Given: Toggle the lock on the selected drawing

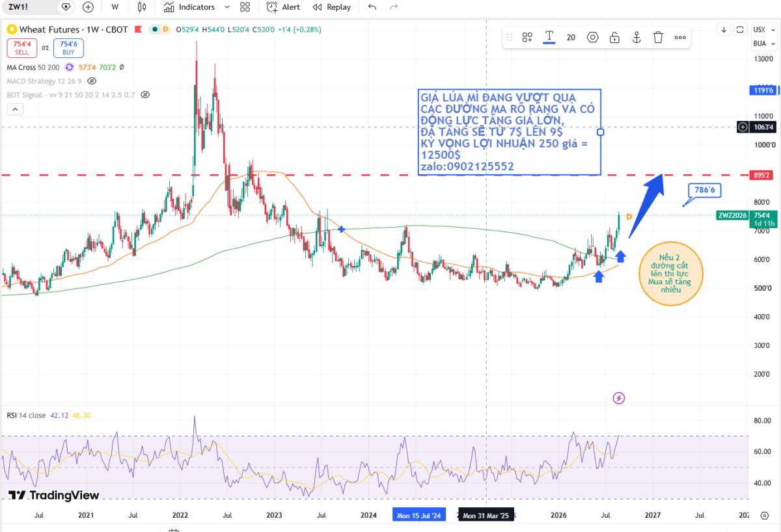Looking at the screenshot, I should 614,37.
